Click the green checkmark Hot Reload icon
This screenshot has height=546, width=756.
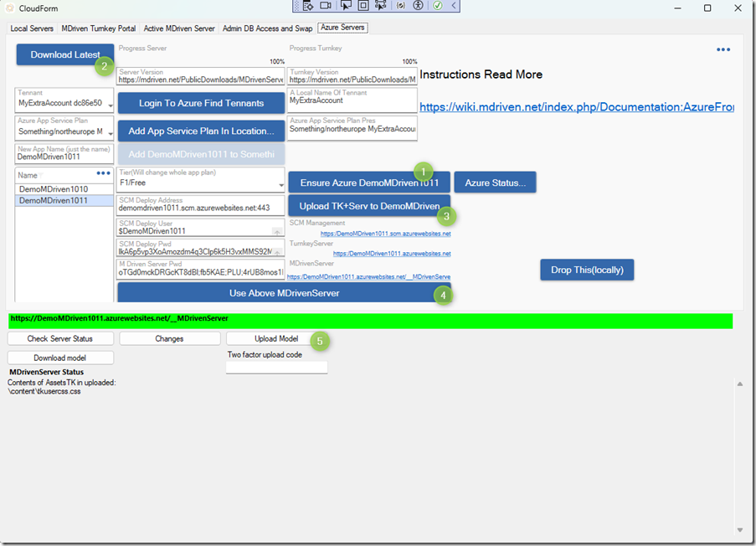coord(438,6)
